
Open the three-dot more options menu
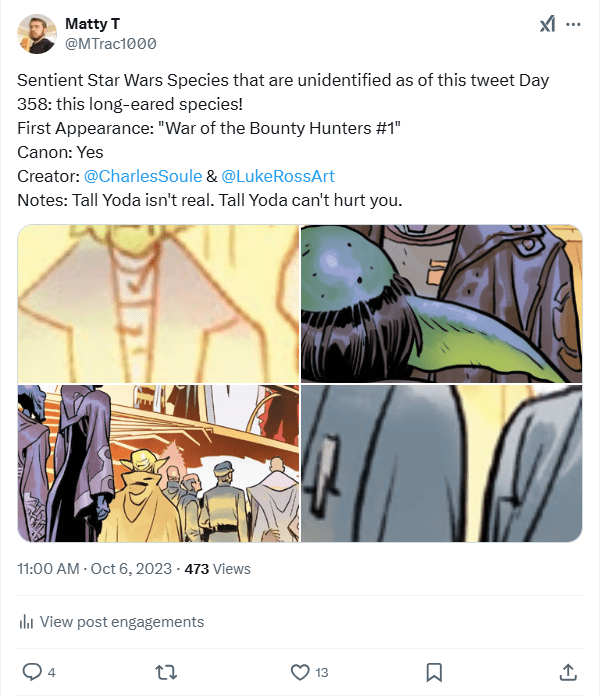pyautogui.click(x=573, y=25)
